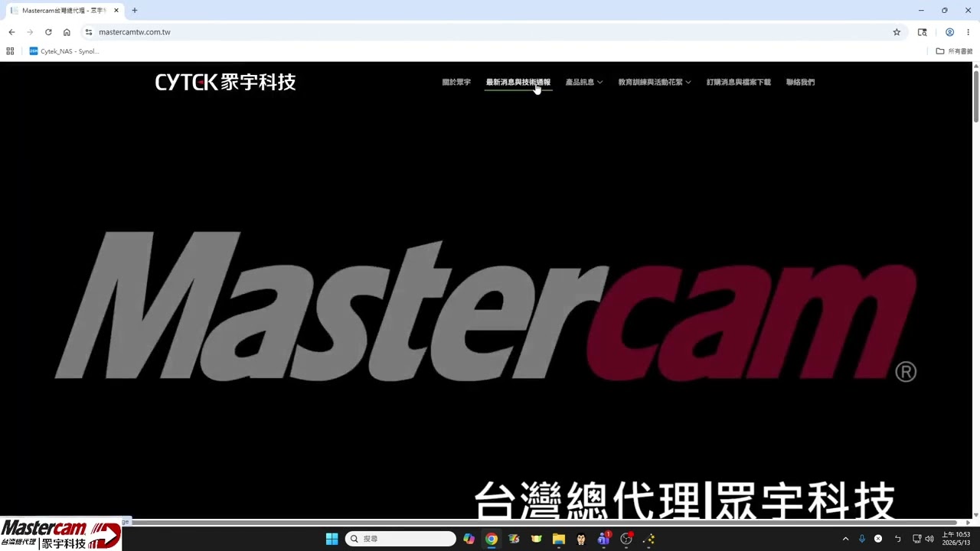Click the CYTEK 眾宇科技 site logo

pos(225,82)
